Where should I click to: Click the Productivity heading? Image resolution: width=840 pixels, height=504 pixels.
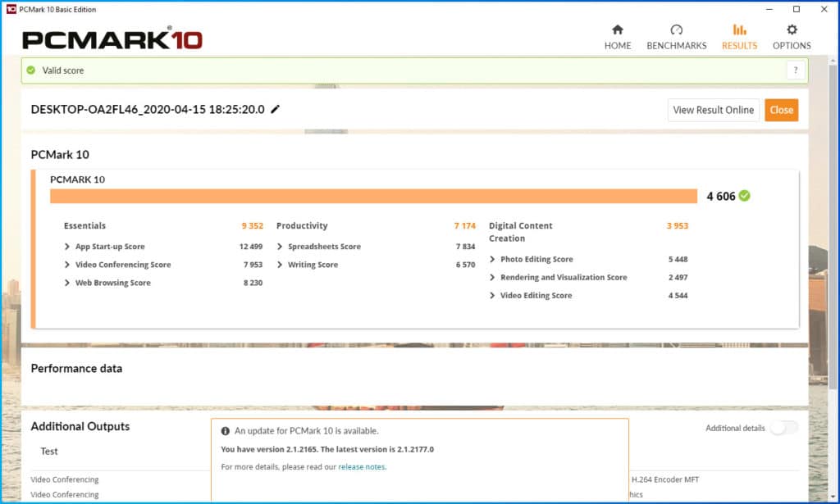(302, 226)
